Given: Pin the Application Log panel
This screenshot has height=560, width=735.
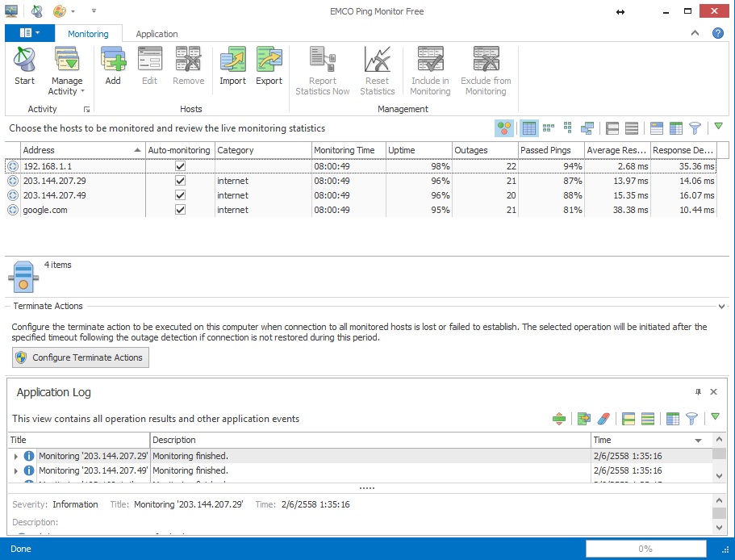Looking at the screenshot, I should tap(698, 392).
